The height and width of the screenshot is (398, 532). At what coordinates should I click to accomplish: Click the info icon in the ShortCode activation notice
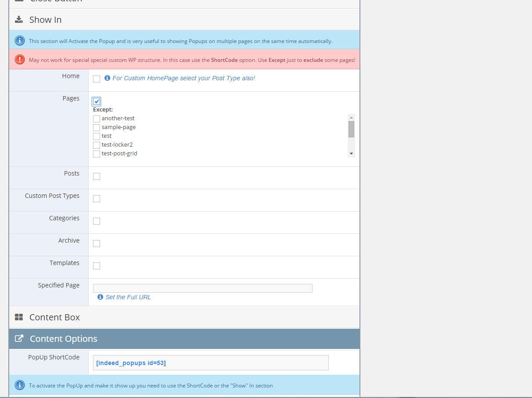20,385
